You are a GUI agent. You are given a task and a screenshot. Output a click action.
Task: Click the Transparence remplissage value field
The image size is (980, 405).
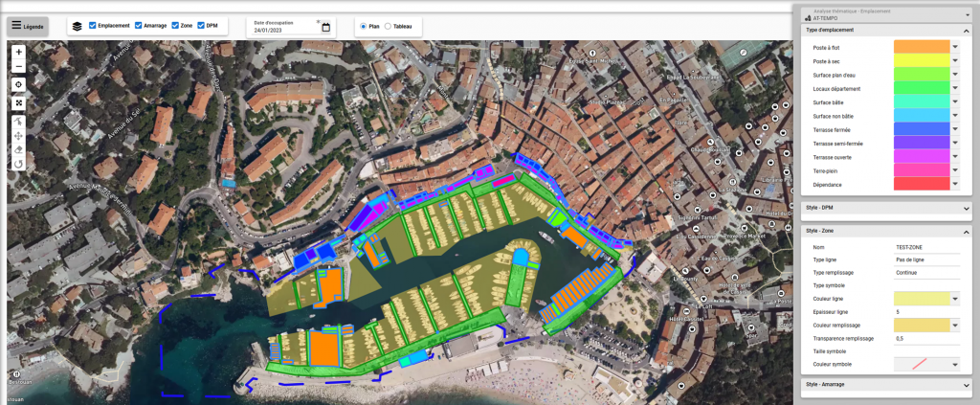(x=926, y=338)
